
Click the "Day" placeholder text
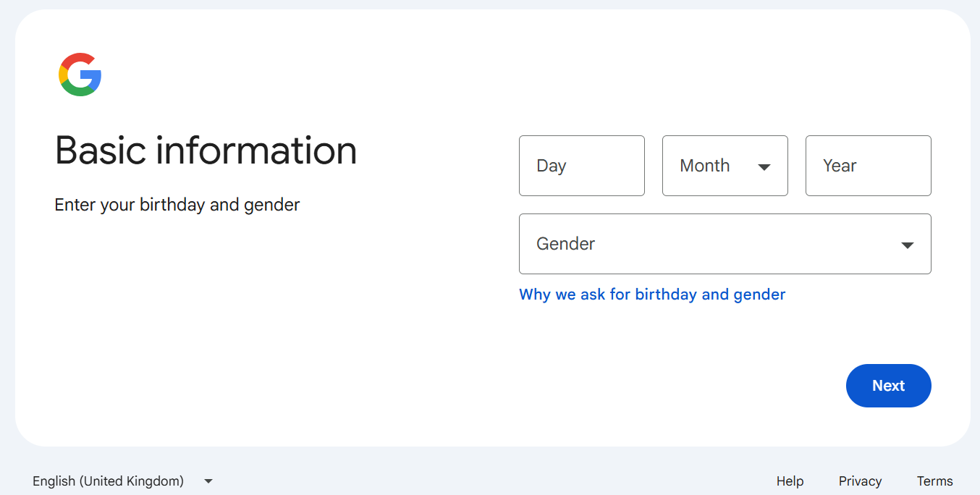point(551,166)
